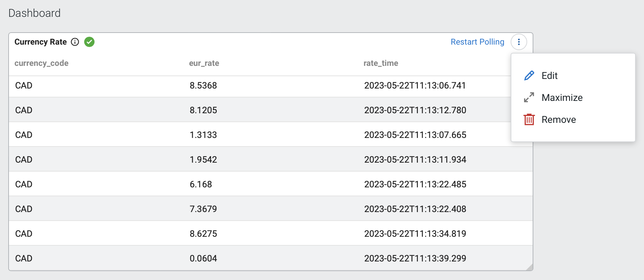Click the eur_rate column header
The image size is (644, 280).
coord(204,63)
